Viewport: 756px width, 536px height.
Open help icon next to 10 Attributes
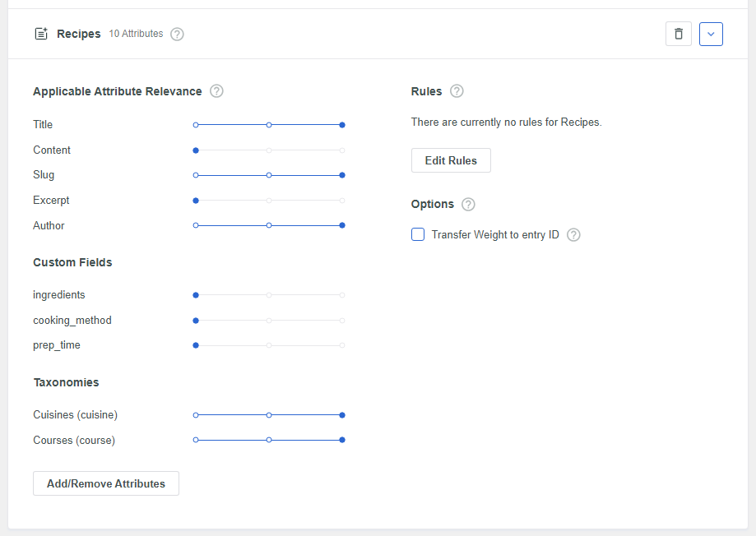(x=178, y=35)
